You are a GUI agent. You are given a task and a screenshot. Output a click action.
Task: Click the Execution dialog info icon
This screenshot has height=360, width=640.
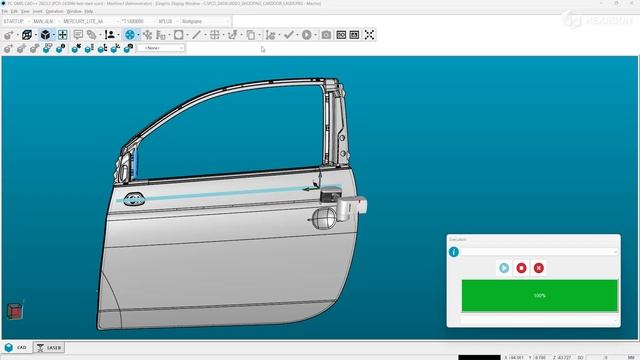tap(453, 252)
